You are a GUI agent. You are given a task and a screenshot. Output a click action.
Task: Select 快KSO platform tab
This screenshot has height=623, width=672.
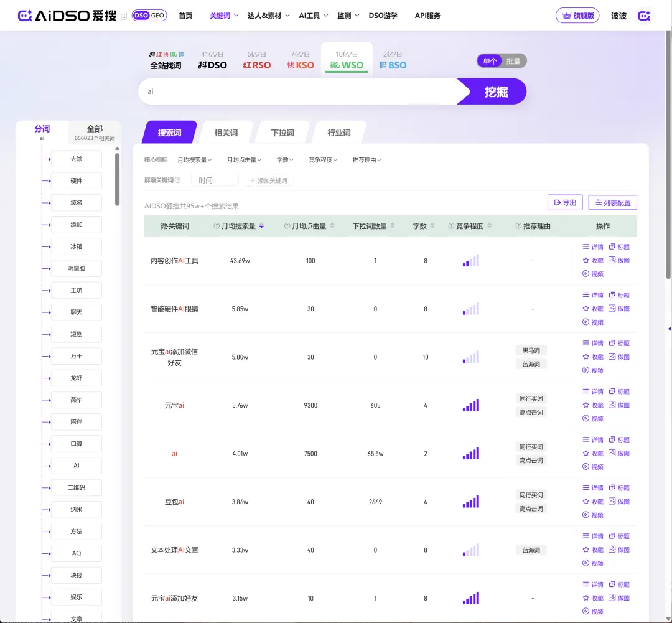tap(301, 60)
